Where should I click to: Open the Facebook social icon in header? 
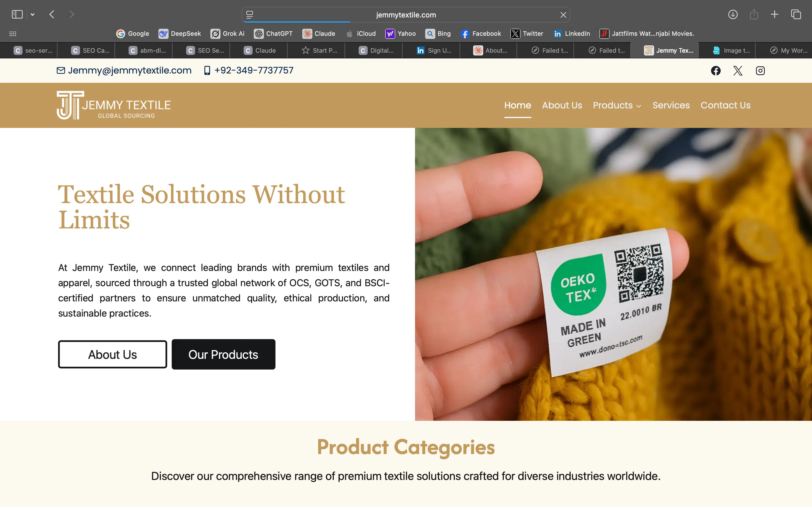[x=715, y=71]
